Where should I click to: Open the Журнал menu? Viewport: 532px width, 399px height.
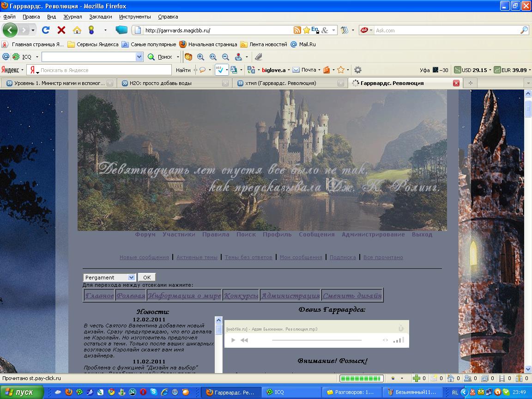pyautogui.click(x=73, y=17)
